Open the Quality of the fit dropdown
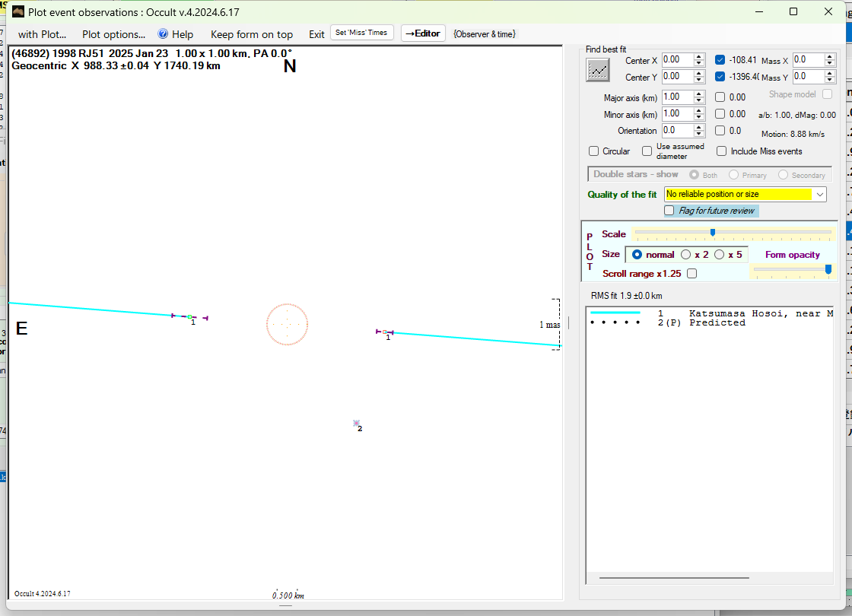This screenshot has width=852, height=616. [x=819, y=195]
